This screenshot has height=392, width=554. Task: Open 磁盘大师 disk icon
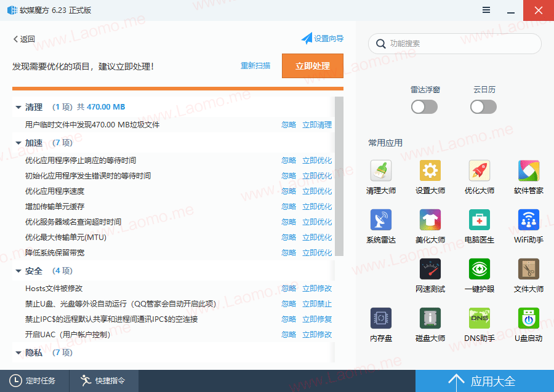pyautogui.click(x=430, y=318)
